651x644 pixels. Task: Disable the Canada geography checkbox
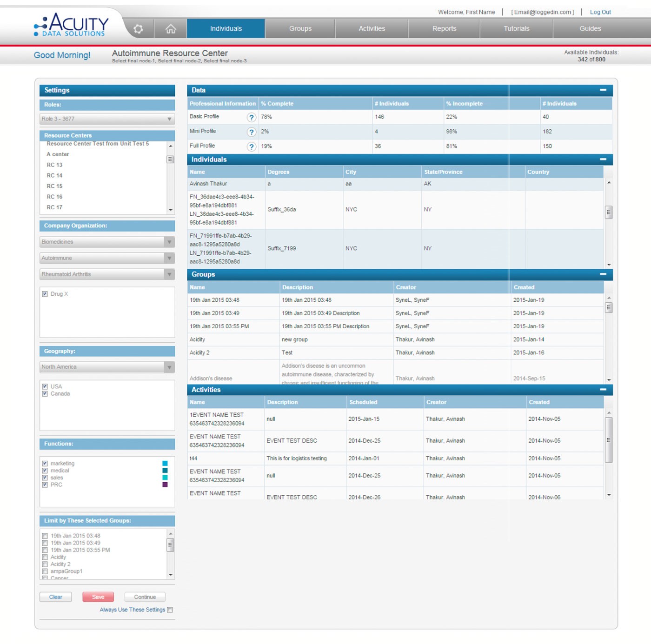[45, 393]
